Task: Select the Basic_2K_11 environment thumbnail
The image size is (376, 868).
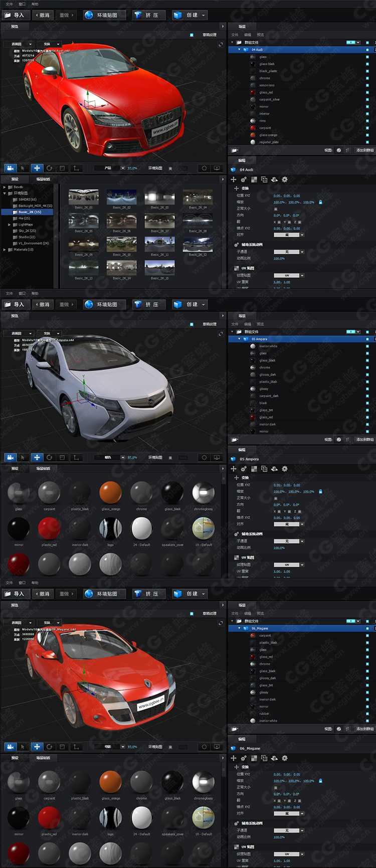Action: click(159, 244)
